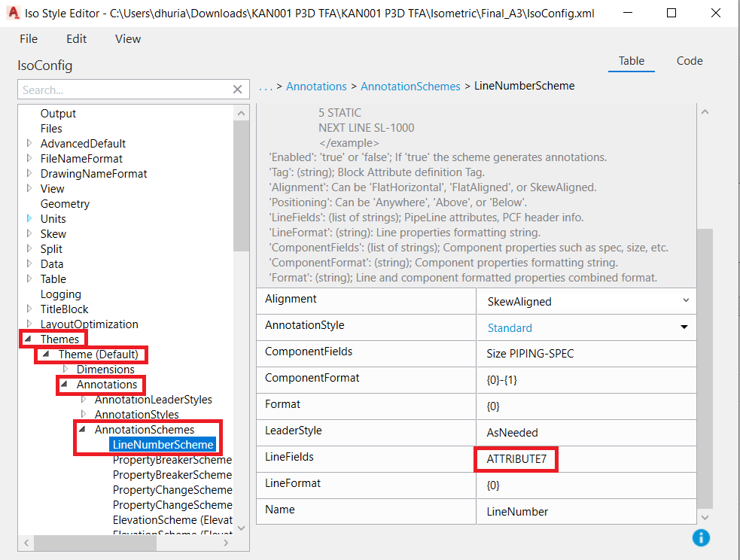Click the scroll-down chevron on the right scrollbar

tap(705, 518)
